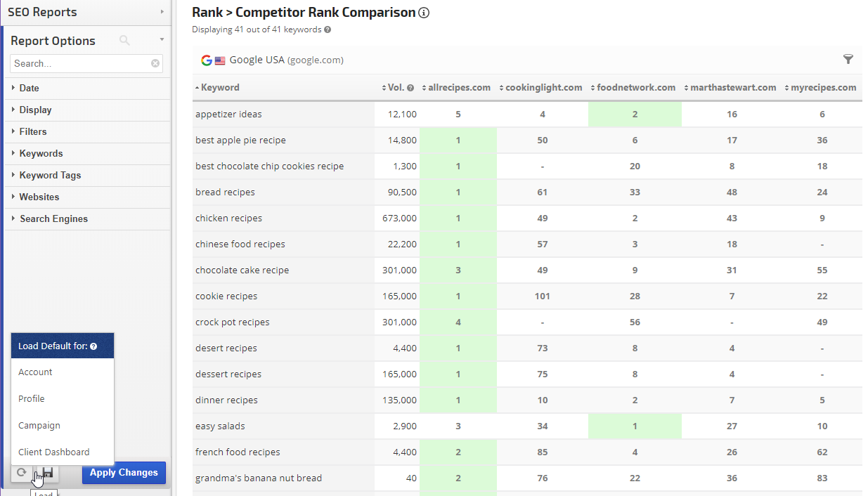Click the filter funnel icon in table header
This screenshot has width=868, height=496.
tap(848, 60)
